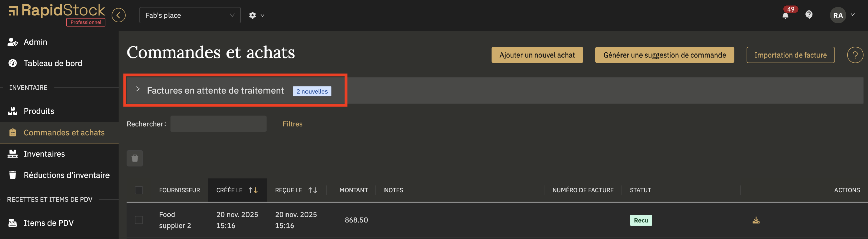This screenshot has width=868, height=239.
Task: Tick the checkbox for Food supplier 2 row
Action: coord(139,220)
